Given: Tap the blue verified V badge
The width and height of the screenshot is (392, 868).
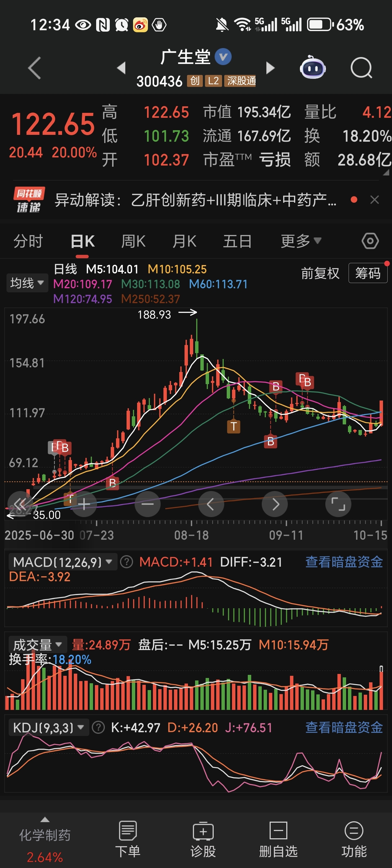Looking at the screenshot, I should click(223, 57).
